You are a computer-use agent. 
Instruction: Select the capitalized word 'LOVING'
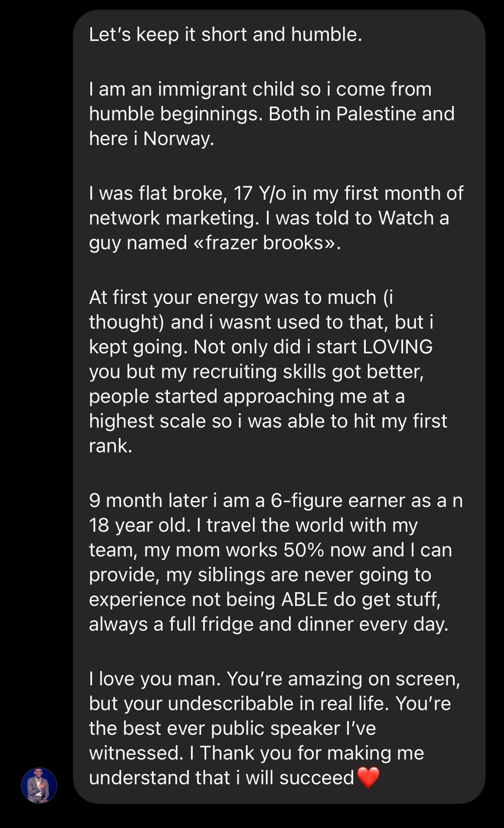tap(398, 347)
